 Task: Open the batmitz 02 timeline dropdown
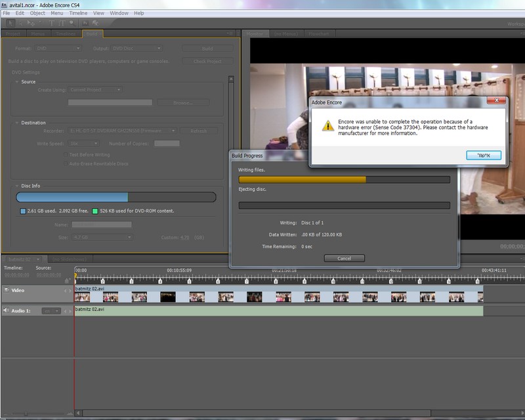(23, 259)
